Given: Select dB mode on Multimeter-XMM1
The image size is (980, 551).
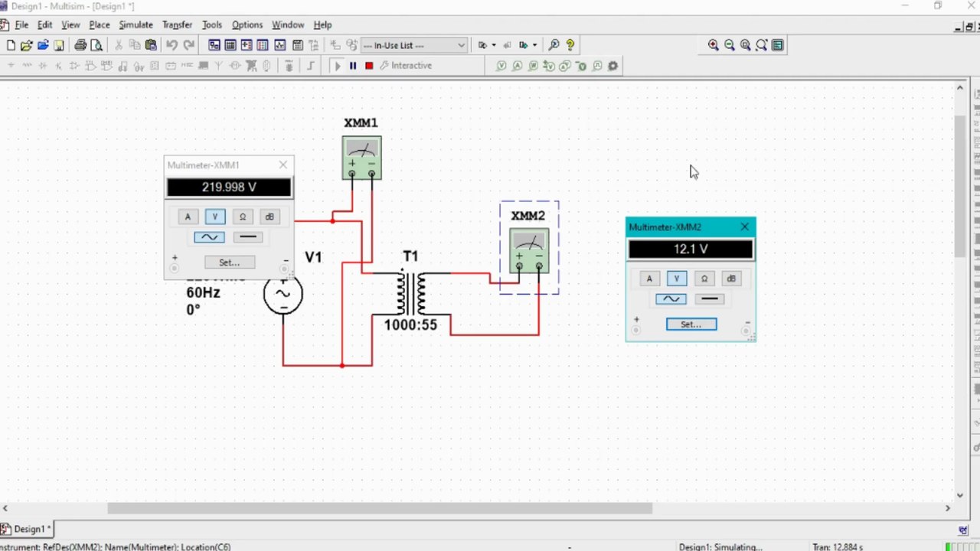Looking at the screenshot, I should pos(269,217).
